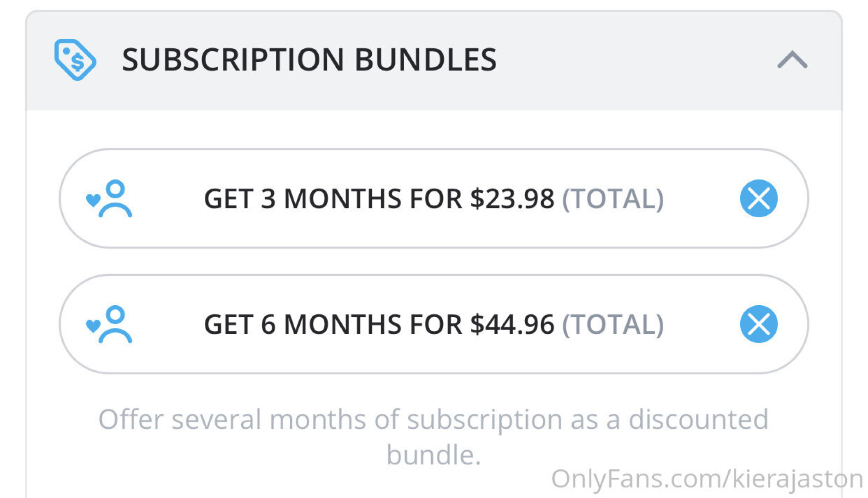Click the $44.96 price
Viewport: 868px width, 498px height.
coord(512,325)
